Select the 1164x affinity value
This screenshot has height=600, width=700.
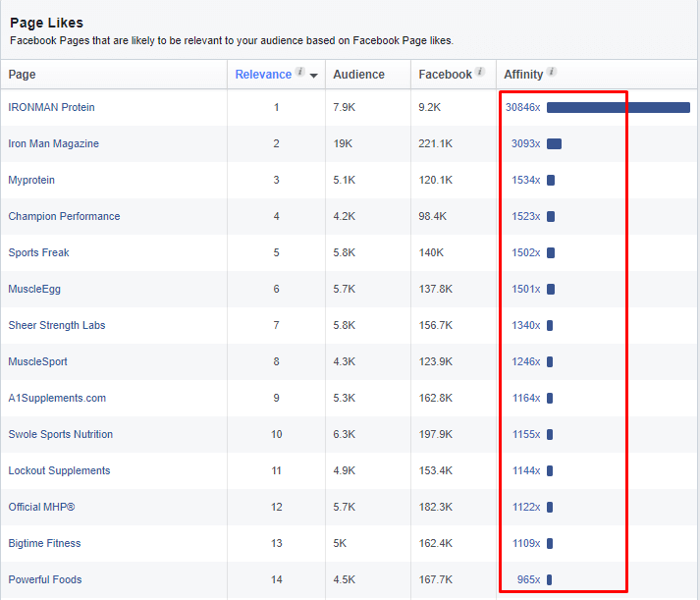coord(526,398)
